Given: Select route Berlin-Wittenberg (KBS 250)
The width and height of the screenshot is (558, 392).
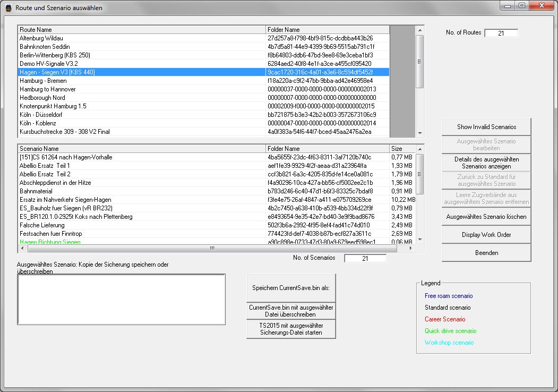Looking at the screenshot, I should 203,55.
